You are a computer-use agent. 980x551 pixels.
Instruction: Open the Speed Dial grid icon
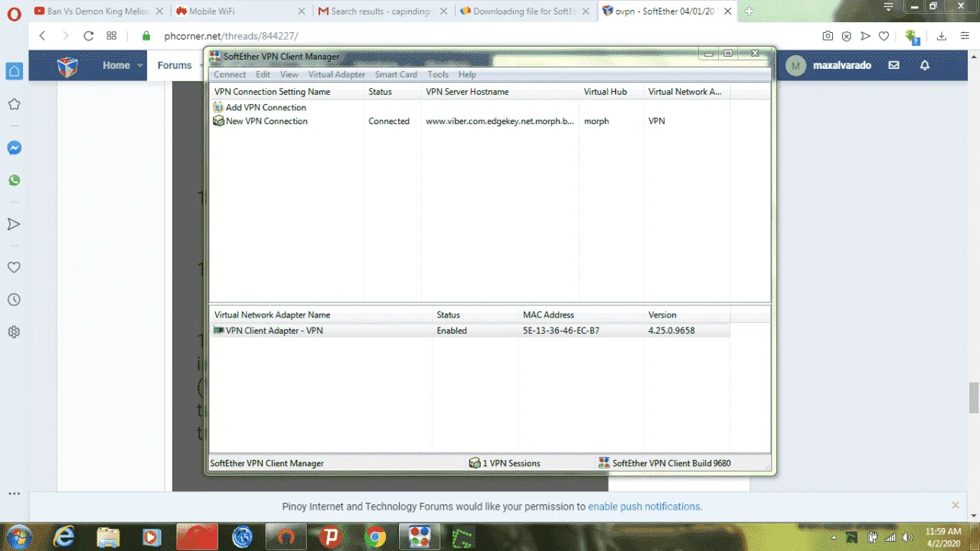[112, 36]
